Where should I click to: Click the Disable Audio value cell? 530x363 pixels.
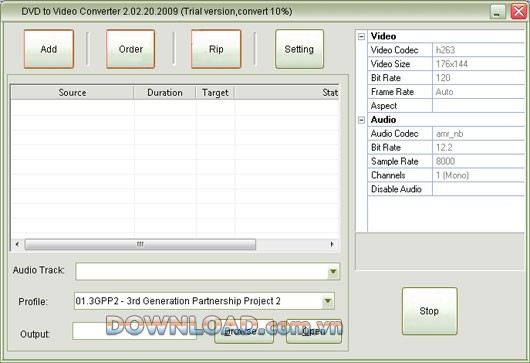478,189
